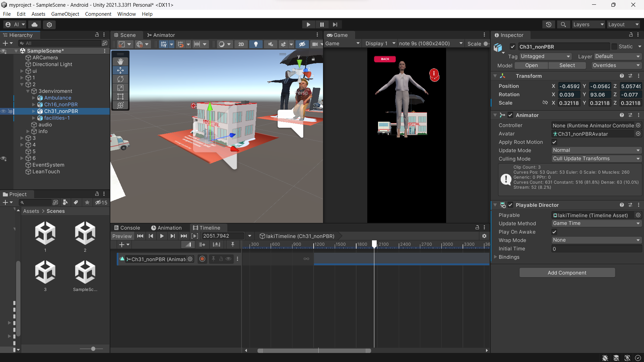The height and width of the screenshot is (362, 644).
Task: Click the Initial Time input field
Action: click(596, 249)
